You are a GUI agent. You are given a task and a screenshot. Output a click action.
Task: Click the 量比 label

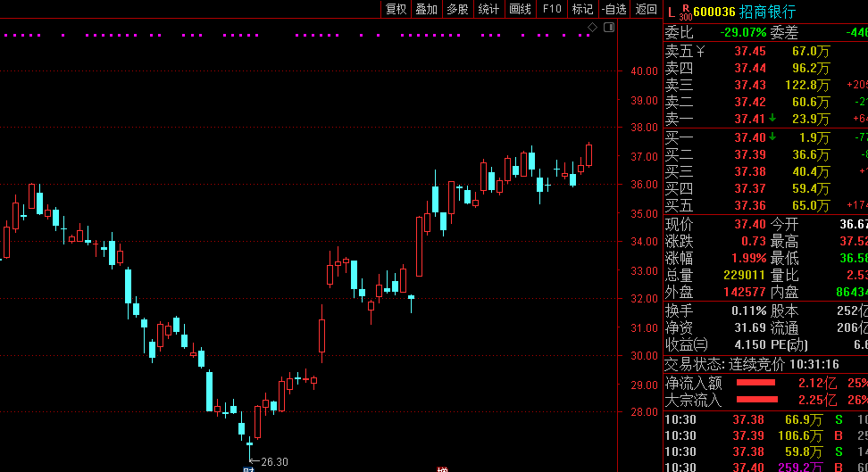pyautogui.click(x=784, y=276)
